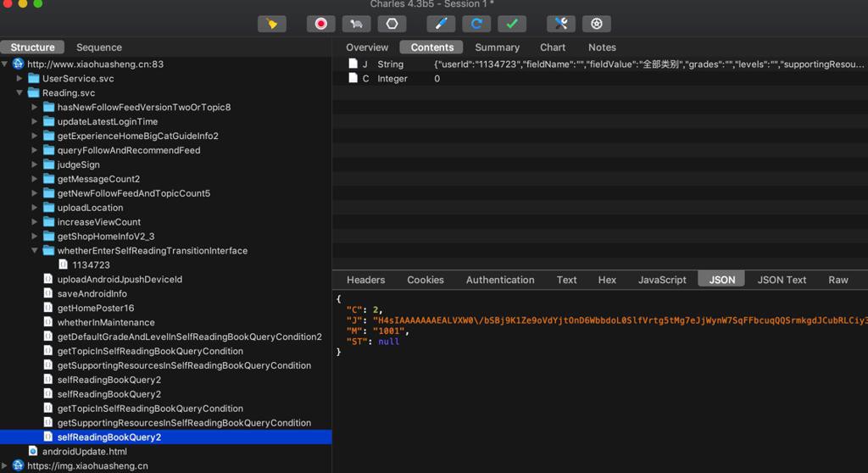Viewport: 868px width, 473px height.
Task: Click the blue repeat request icon
Action: tap(476, 24)
